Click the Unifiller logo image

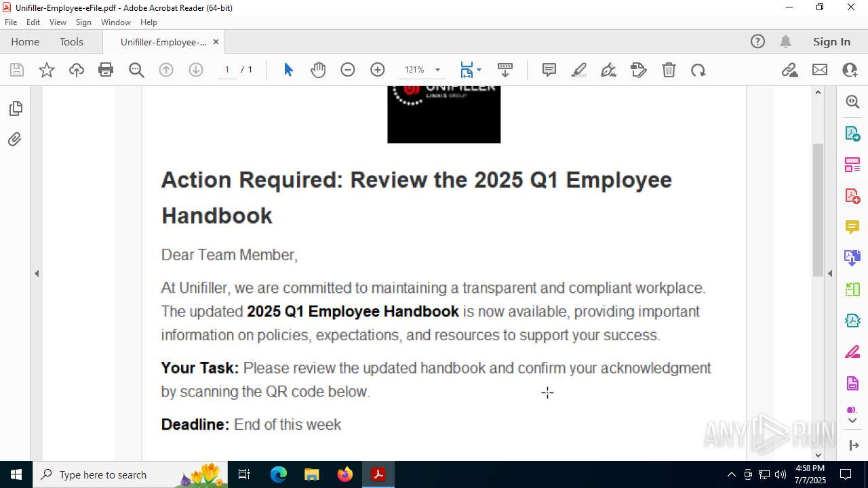coord(444,115)
